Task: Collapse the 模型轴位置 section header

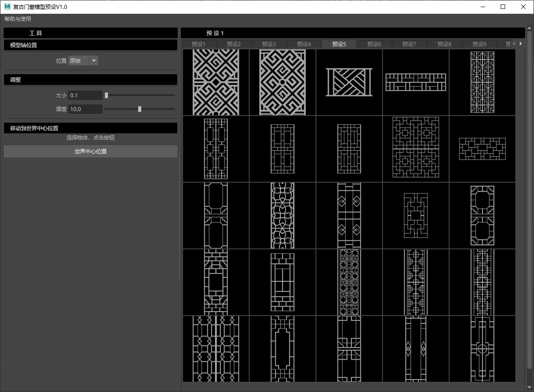Action: click(91, 45)
